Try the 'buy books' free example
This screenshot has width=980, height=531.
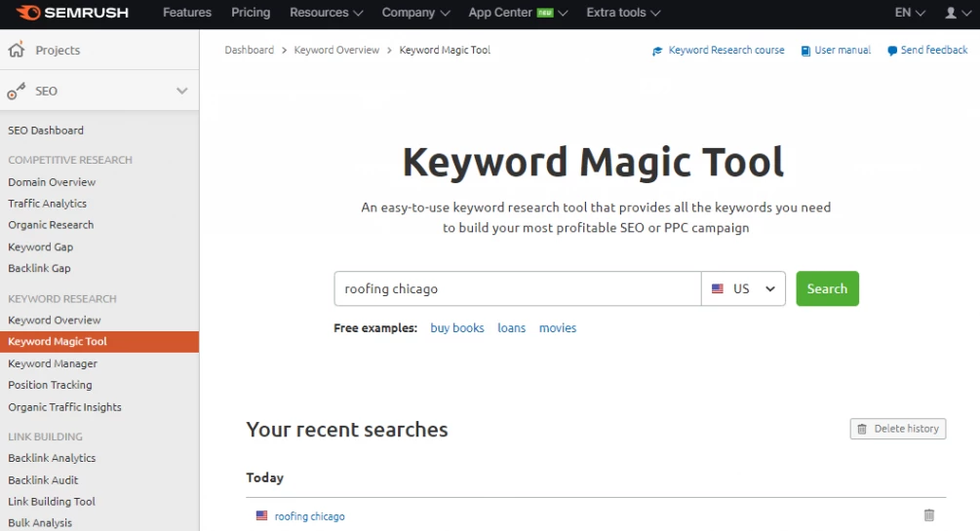click(457, 328)
